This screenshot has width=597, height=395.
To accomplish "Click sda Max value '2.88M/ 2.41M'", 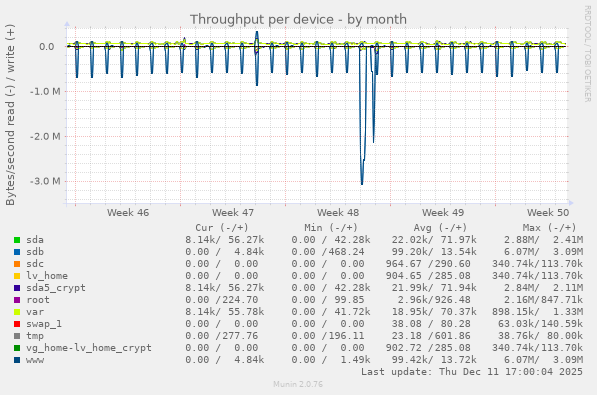I will pos(543,240).
